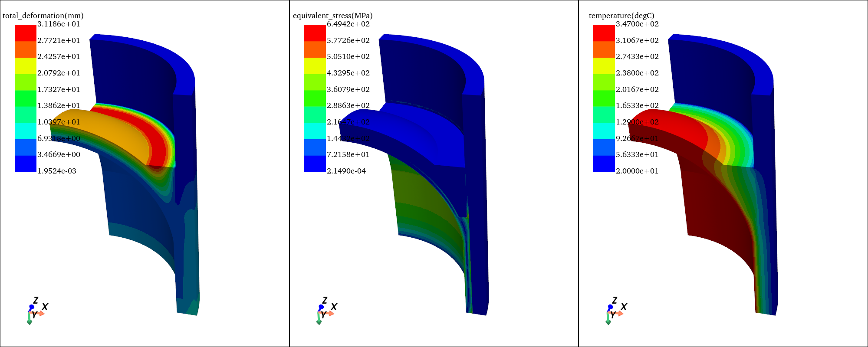The height and width of the screenshot is (347, 868).
Task: Click the axis triad in the temperature panel
Action: 614,311
